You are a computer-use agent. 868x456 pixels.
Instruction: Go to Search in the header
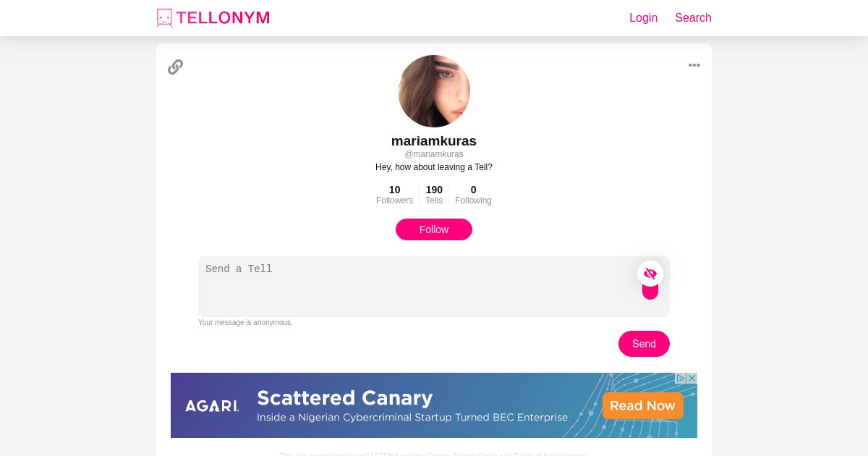pos(693,18)
